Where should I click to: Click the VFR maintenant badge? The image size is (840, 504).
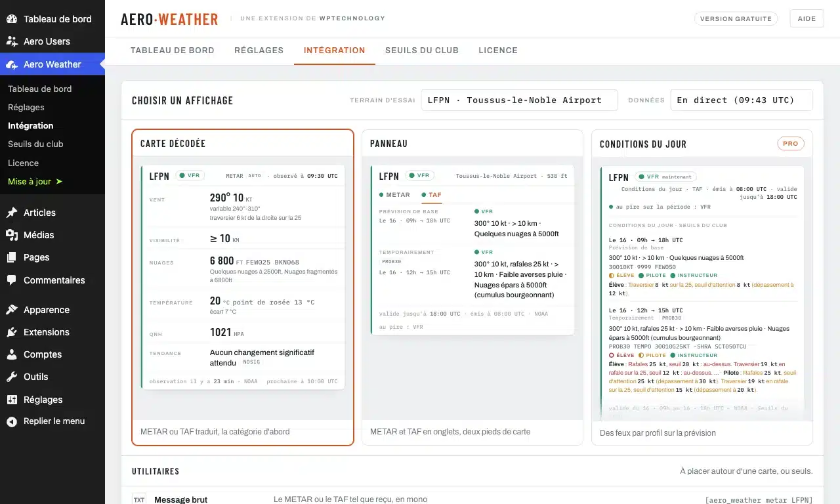pos(665,177)
